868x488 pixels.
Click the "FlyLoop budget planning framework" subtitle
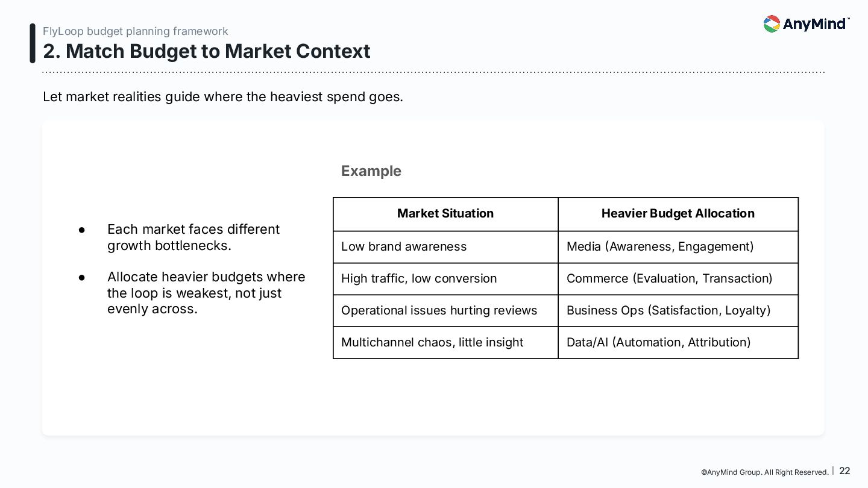[136, 31]
